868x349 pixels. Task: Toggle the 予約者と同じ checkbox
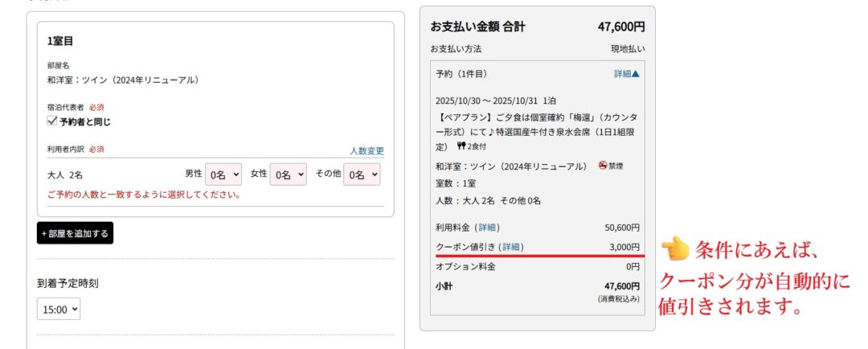[53, 122]
